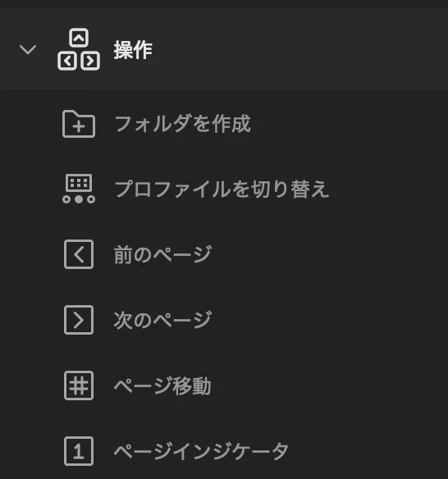Click the left-arrow icon for 前のページ

pos(79,254)
